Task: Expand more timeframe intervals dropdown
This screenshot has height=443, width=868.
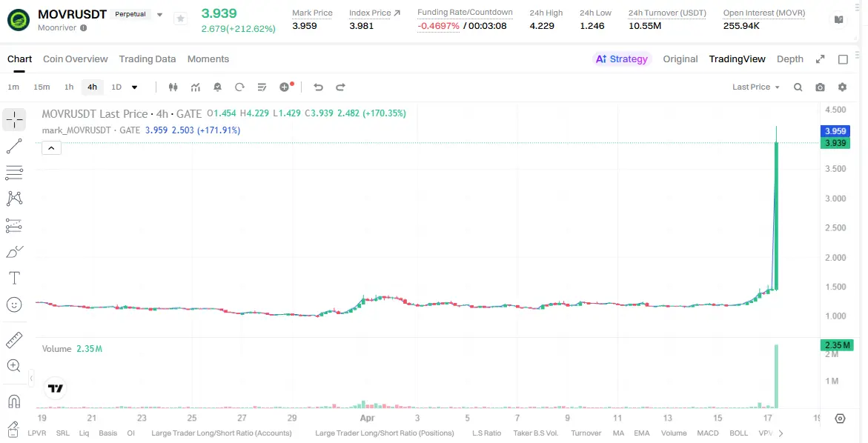Action: click(x=134, y=87)
